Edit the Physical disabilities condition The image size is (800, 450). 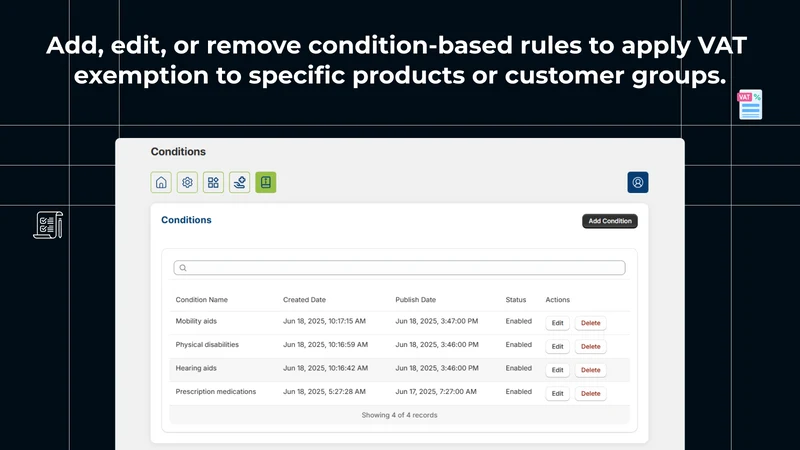(557, 346)
